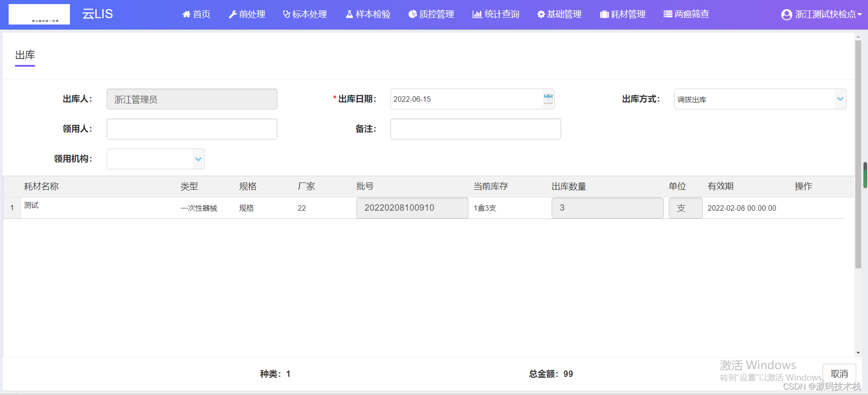The height and width of the screenshot is (395, 868).
Task: Open the 出库方式 combo box
Action: pos(760,99)
